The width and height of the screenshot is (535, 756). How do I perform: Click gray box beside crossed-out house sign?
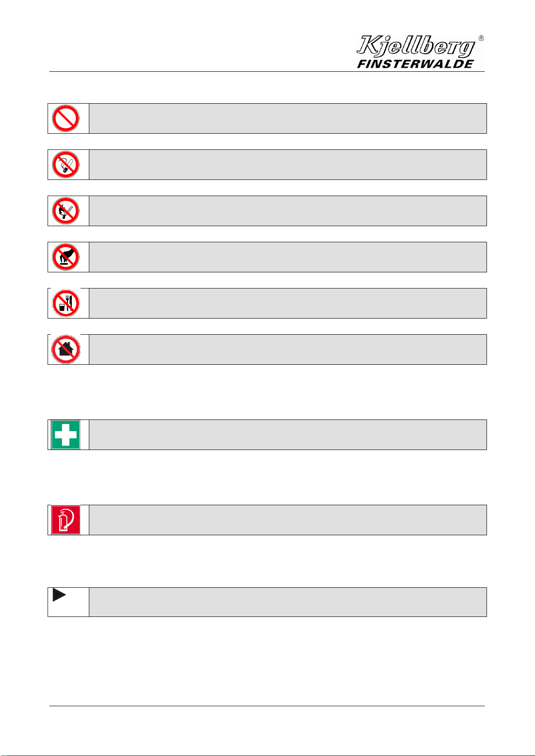click(x=288, y=350)
